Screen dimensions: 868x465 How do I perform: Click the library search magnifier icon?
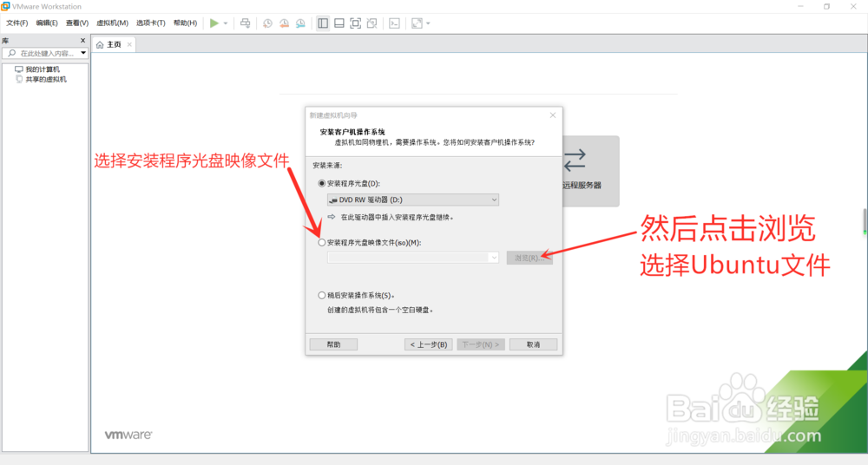coord(11,53)
